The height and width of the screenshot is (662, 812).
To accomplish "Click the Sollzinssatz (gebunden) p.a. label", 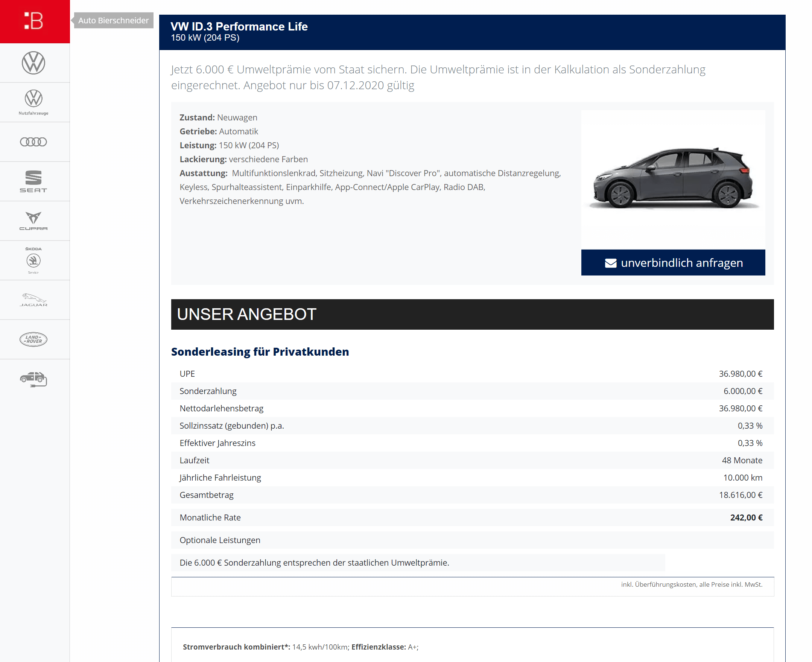I will [232, 426].
